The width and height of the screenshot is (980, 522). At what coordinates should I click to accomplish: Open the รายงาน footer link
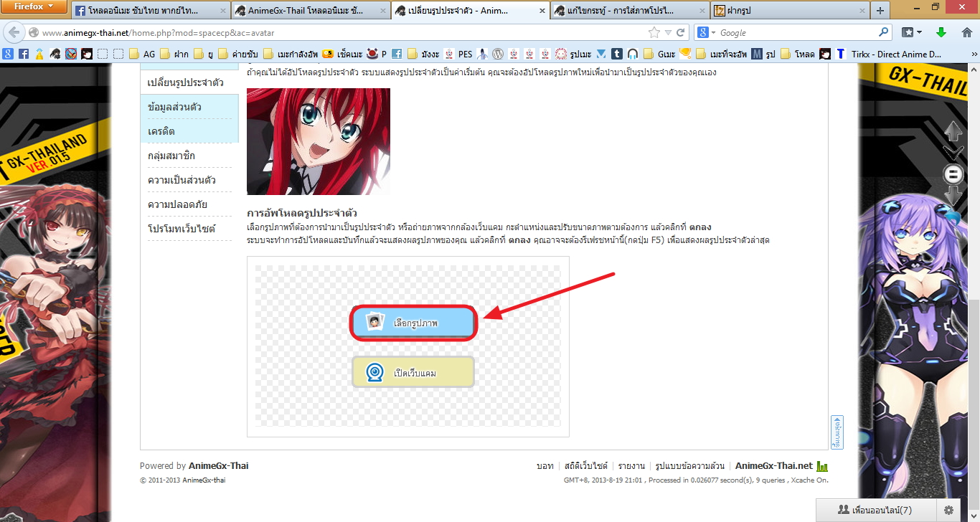click(631, 466)
